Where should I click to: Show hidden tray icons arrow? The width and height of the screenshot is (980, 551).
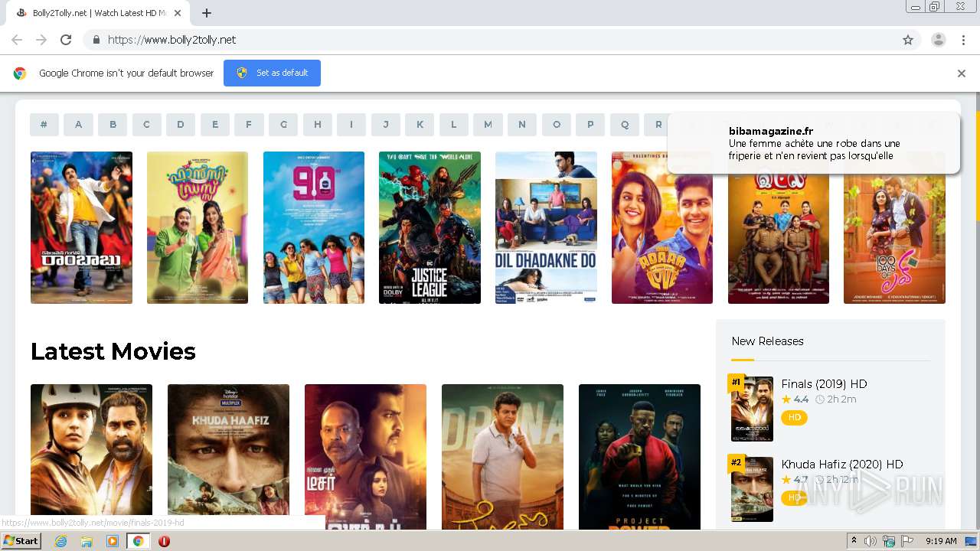(x=854, y=541)
